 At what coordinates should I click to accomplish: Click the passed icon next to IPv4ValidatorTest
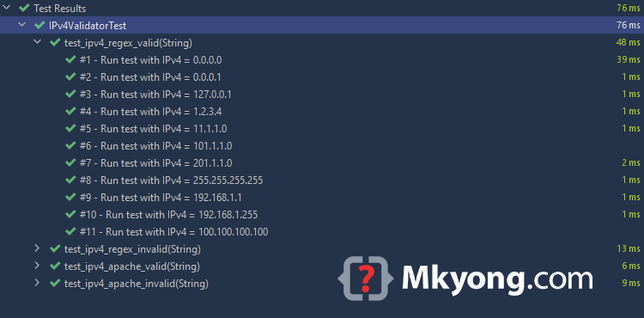(39, 25)
